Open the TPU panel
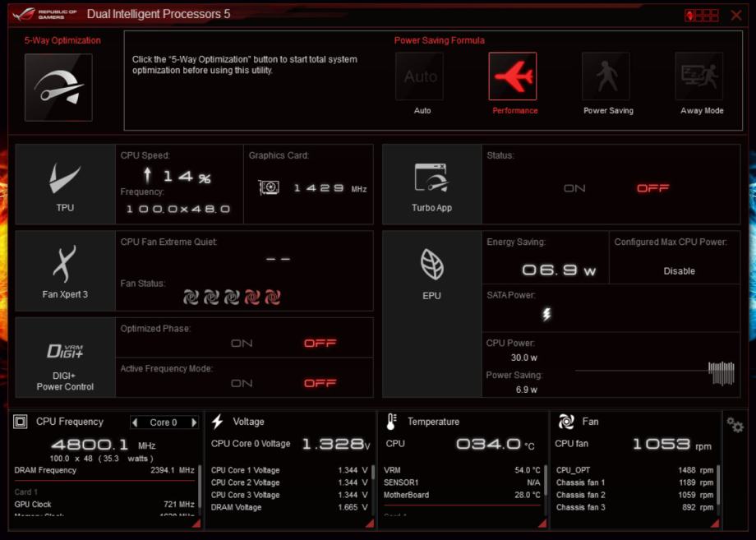Image resolution: width=756 pixels, height=540 pixels. pos(65,184)
